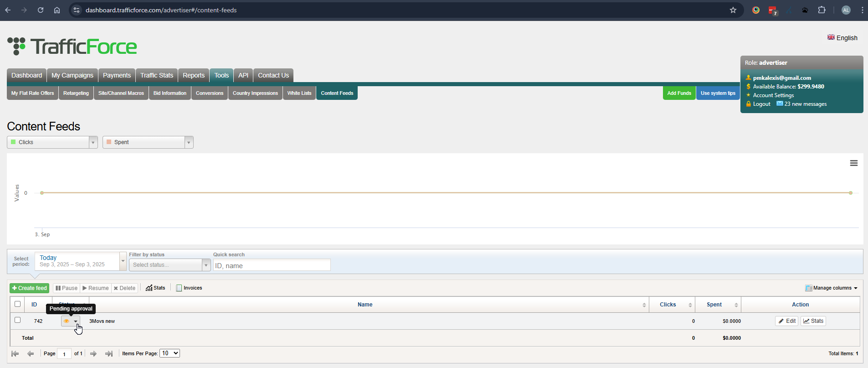The height and width of the screenshot is (368, 868).
Task: Open the browser three-dot menu
Action: click(x=863, y=10)
